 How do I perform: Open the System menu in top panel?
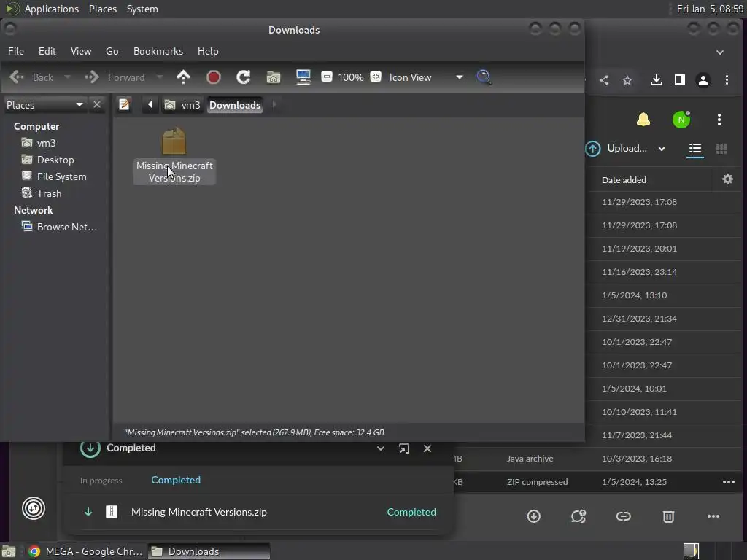[x=142, y=9]
